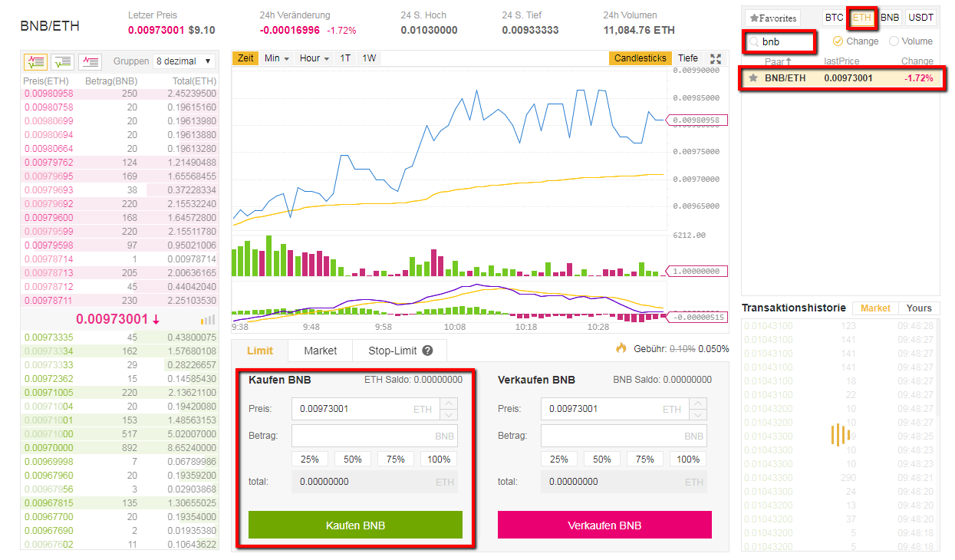Click sell order priced 0.00980958
This screenshot has width=955, height=560.
[120, 94]
